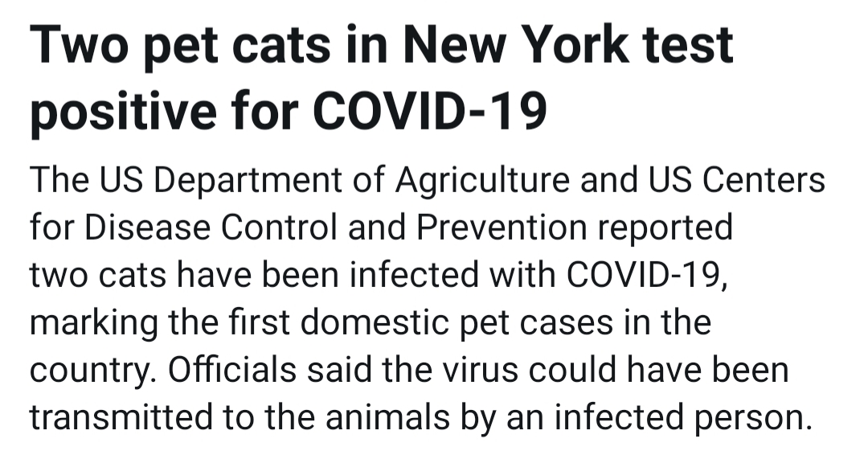Click 'could have been' in the paragraph
868x459 pixels.
pos(658,370)
